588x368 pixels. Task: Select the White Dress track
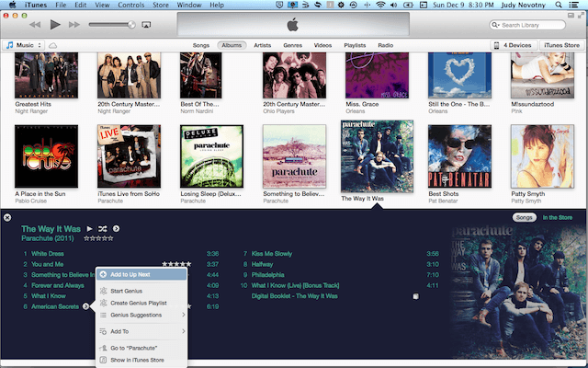point(47,254)
